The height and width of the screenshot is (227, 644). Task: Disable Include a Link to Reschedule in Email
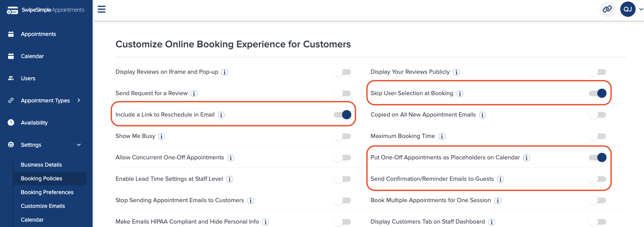(x=342, y=115)
